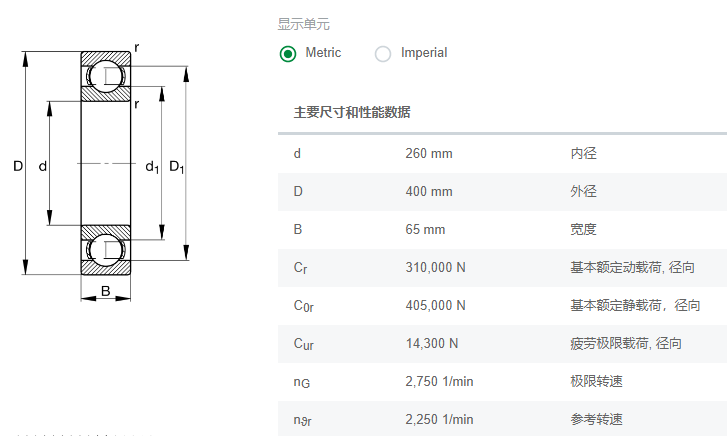
Task: Click the 65 mm width value
Action: pos(425,230)
